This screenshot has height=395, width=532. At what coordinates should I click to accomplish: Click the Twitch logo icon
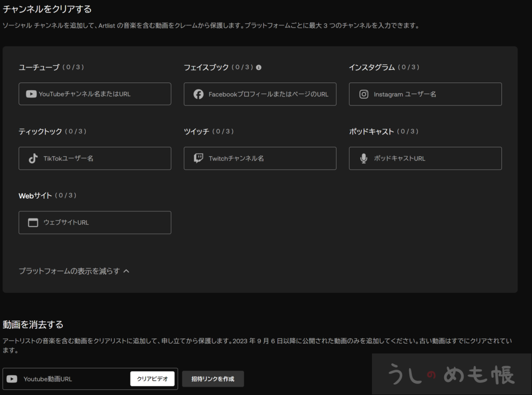[198, 158]
